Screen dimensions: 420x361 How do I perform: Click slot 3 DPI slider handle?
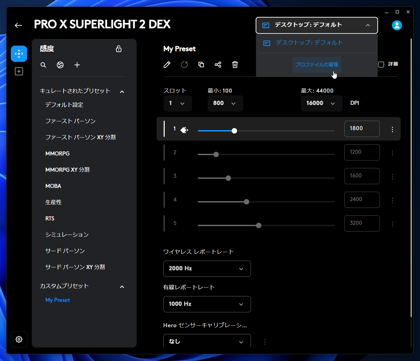point(228,178)
